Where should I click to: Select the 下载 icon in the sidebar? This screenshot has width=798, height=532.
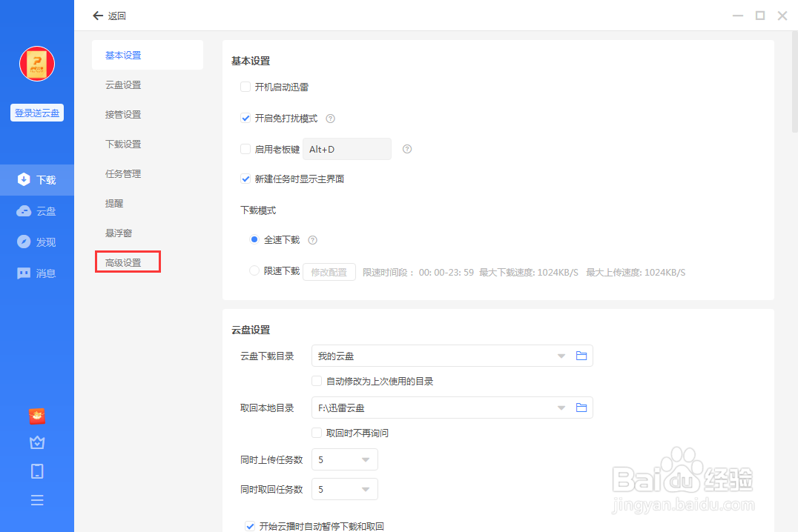point(37,179)
